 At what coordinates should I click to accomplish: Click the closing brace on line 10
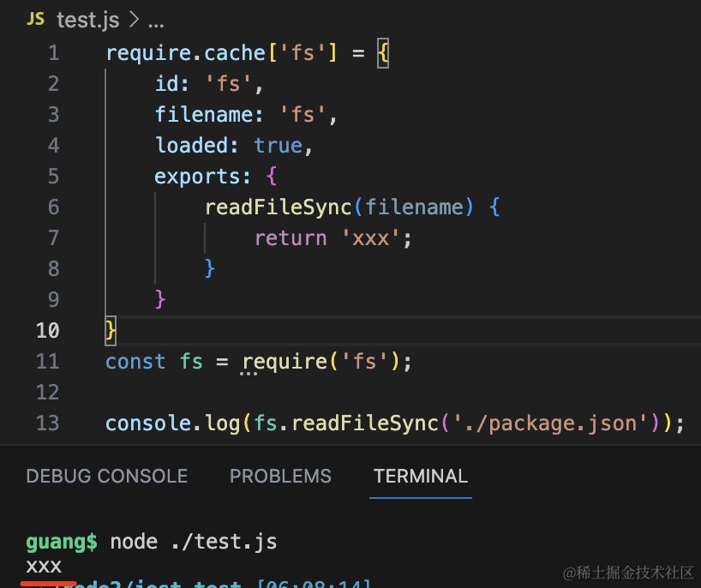click(111, 331)
